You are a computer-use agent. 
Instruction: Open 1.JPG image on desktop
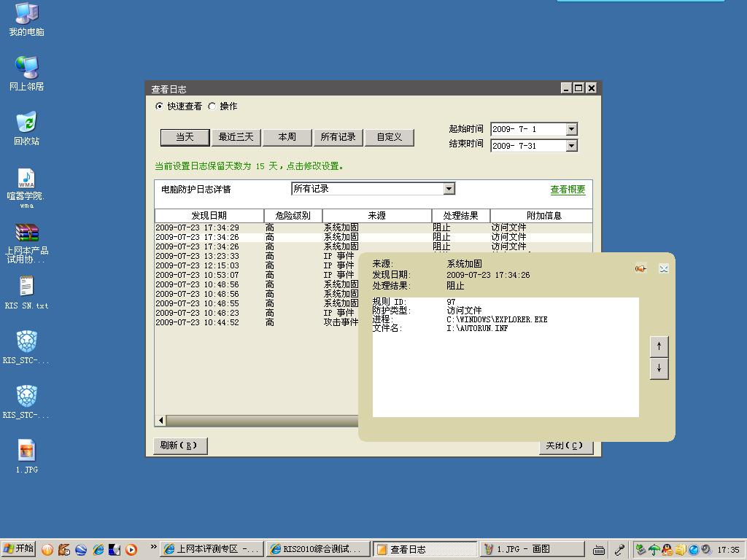tap(27, 451)
